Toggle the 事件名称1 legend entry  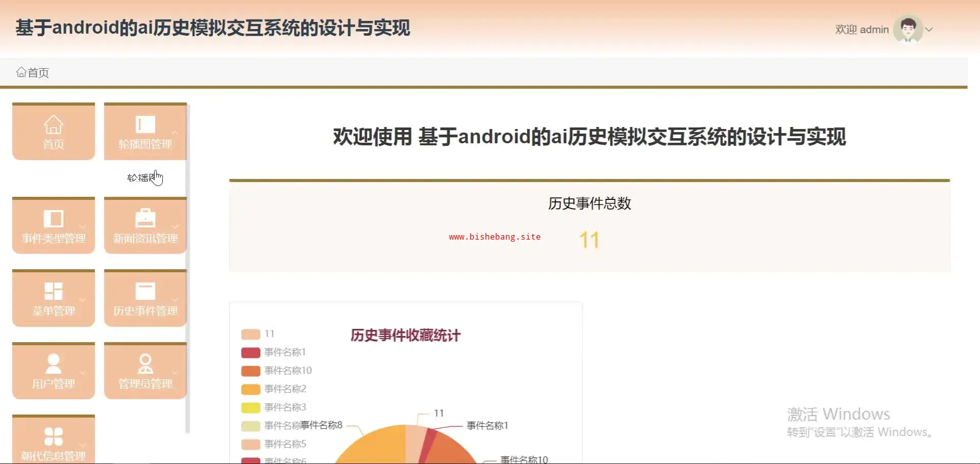tap(273, 352)
